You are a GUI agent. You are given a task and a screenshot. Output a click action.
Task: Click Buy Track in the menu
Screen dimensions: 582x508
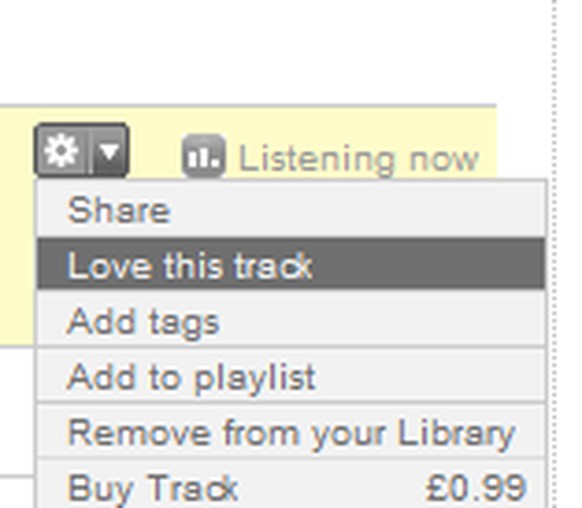tap(153, 487)
